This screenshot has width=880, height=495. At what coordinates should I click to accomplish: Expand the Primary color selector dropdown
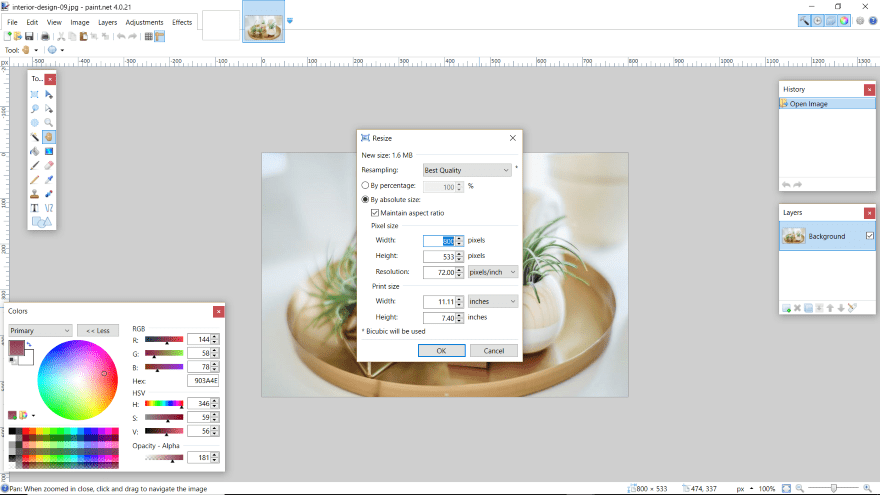pos(40,330)
